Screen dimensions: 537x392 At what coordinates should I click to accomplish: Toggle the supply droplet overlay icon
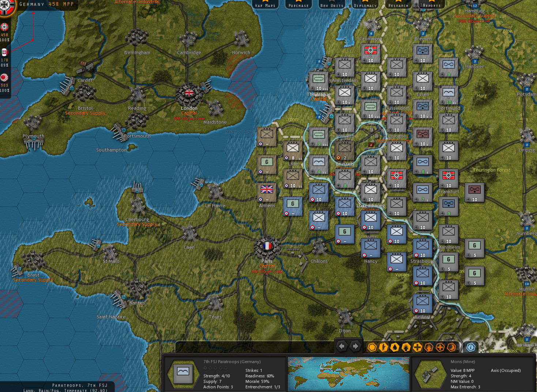pyautogui.click(x=394, y=347)
